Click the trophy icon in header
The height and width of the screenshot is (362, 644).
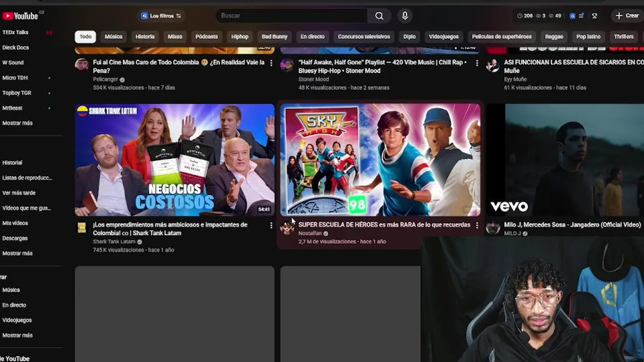point(595,16)
